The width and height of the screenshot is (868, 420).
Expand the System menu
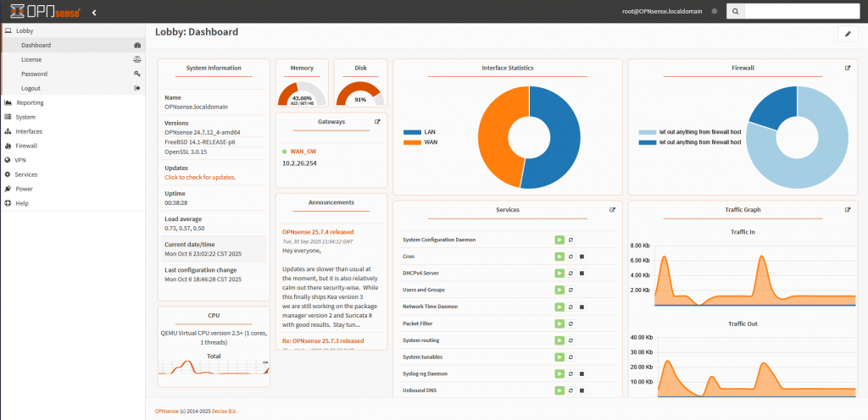[73, 117]
